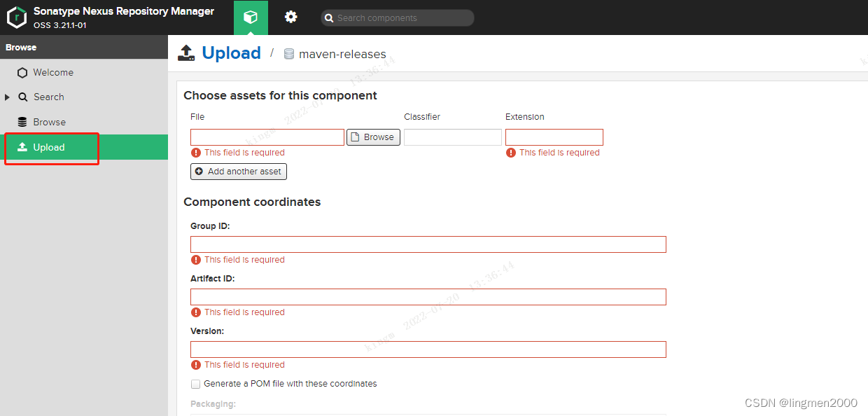Enable Generate a POM file checkbox

(x=195, y=384)
